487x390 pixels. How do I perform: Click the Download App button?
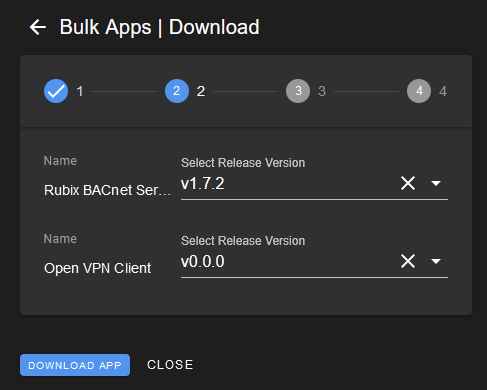click(x=75, y=365)
